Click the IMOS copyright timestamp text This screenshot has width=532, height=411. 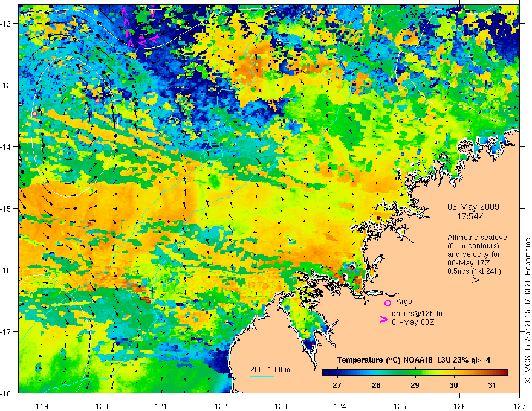[x=527, y=311]
